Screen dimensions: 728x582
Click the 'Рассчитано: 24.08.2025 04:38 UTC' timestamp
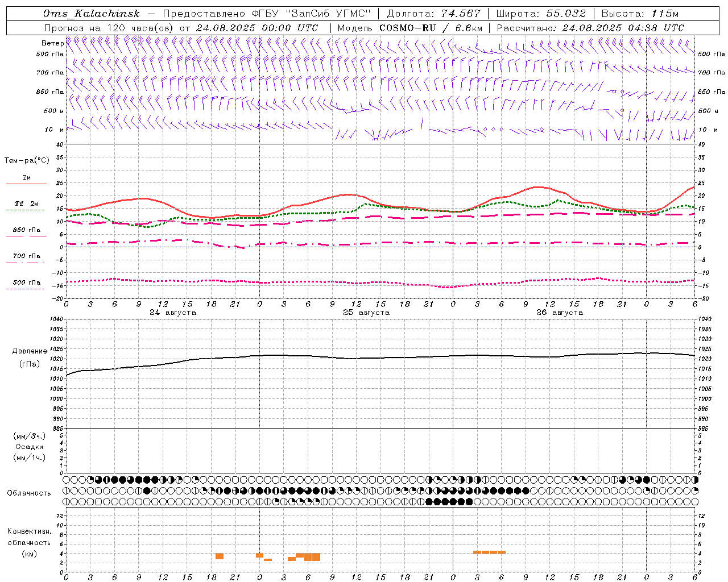click(x=590, y=28)
